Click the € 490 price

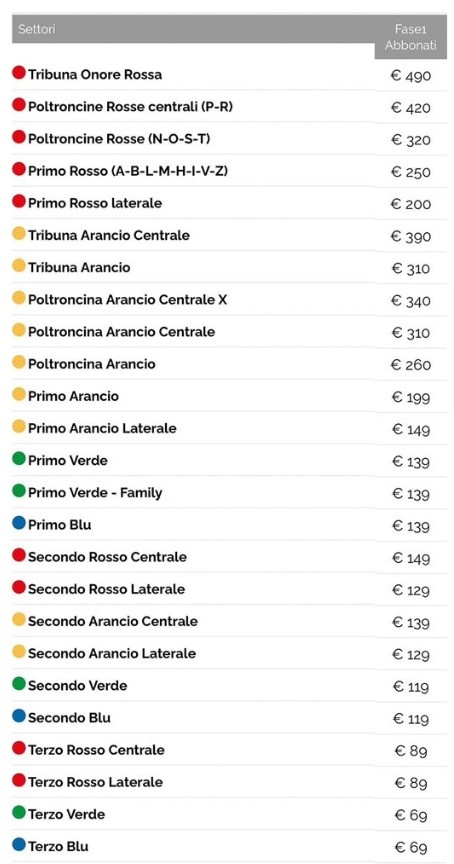(x=410, y=75)
